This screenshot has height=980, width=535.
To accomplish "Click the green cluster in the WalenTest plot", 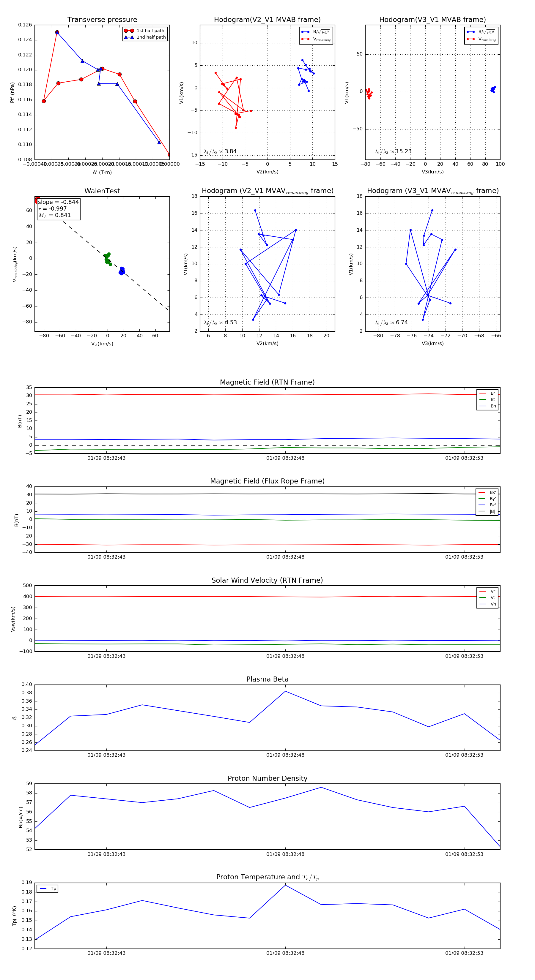I will pyautogui.click(x=108, y=259).
